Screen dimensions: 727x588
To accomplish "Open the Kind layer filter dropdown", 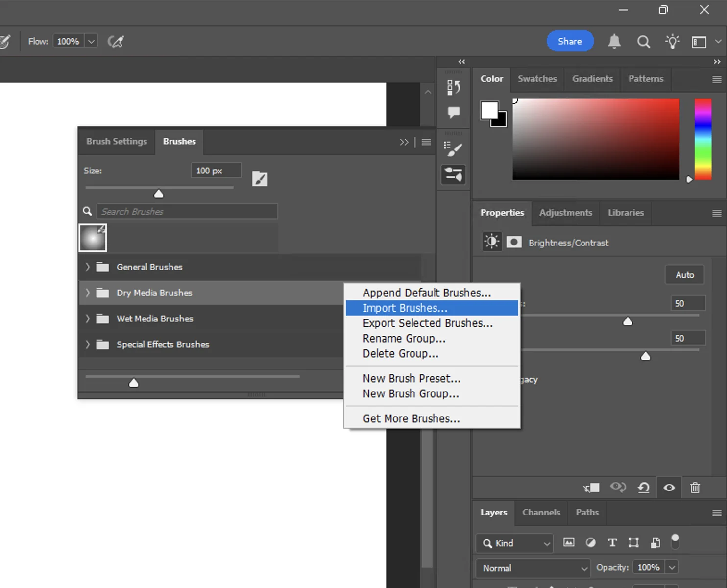I will (514, 543).
